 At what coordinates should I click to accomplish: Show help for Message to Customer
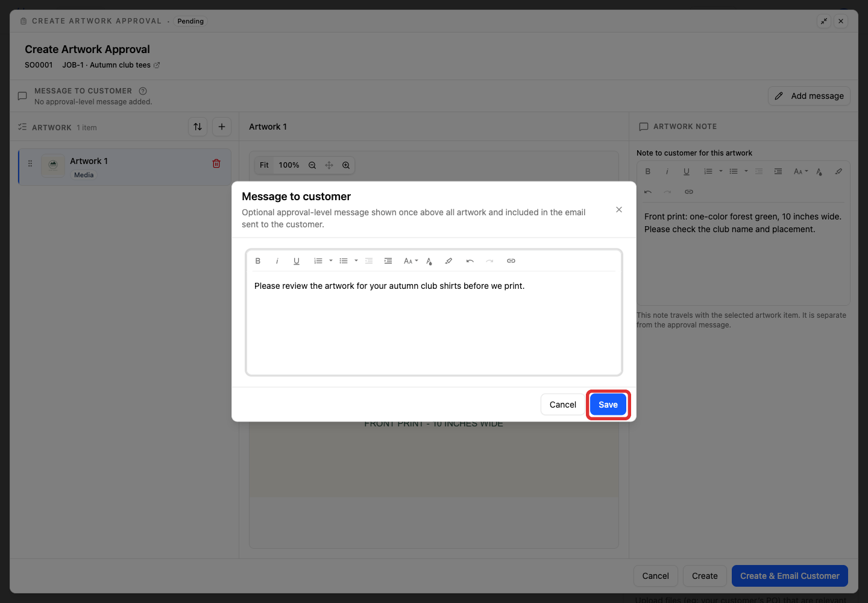[143, 91]
